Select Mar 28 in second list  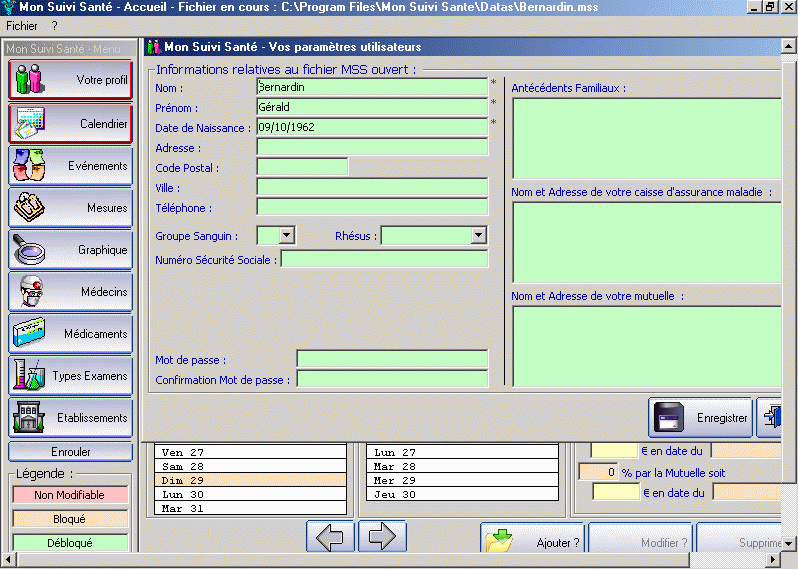coord(462,466)
